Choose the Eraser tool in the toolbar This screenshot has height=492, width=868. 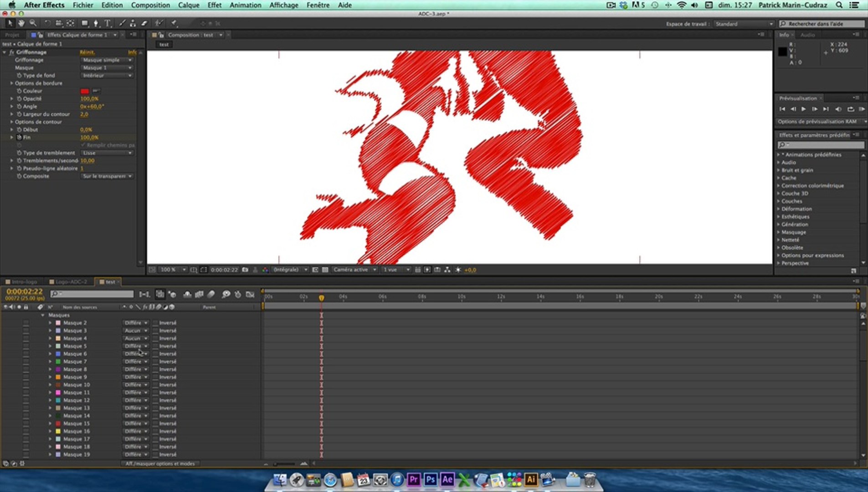point(144,23)
